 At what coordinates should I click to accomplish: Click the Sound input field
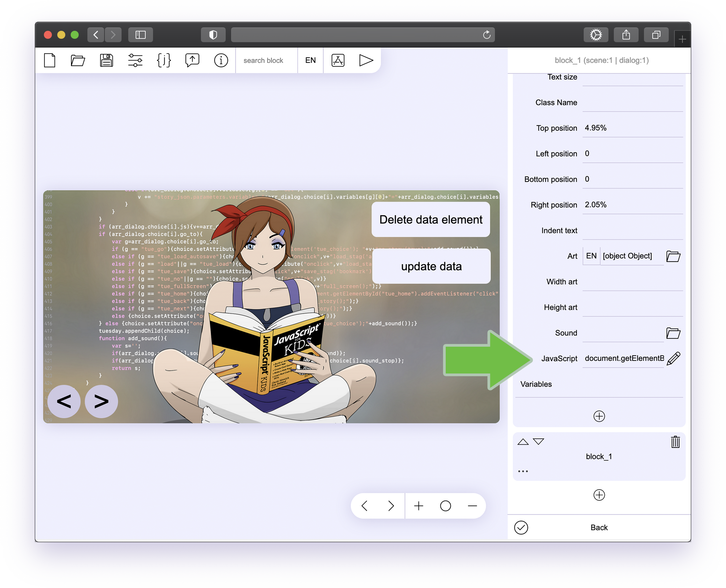(x=623, y=333)
